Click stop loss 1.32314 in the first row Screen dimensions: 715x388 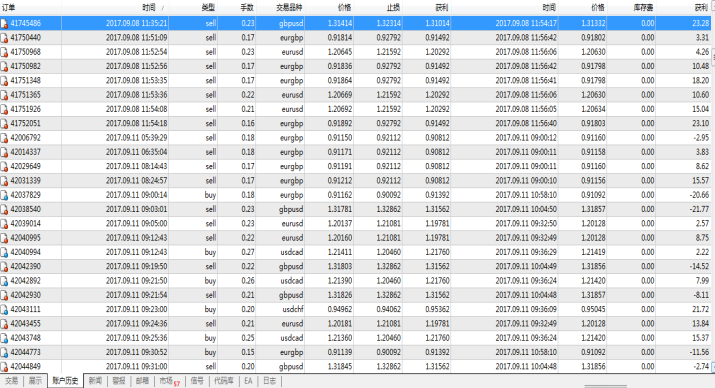point(389,23)
